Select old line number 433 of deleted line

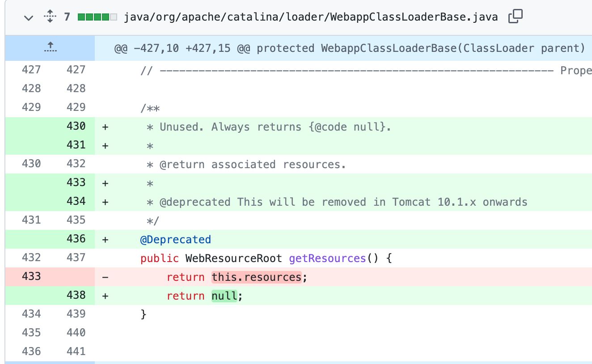[31, 277]
